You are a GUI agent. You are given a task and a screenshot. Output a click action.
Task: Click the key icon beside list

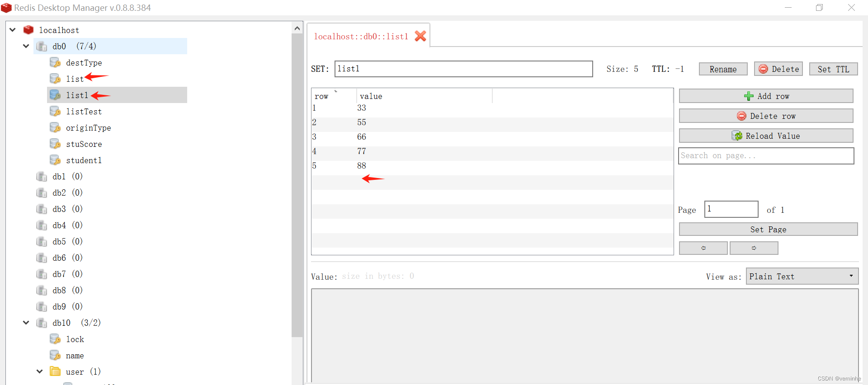[x=55, y=79]
